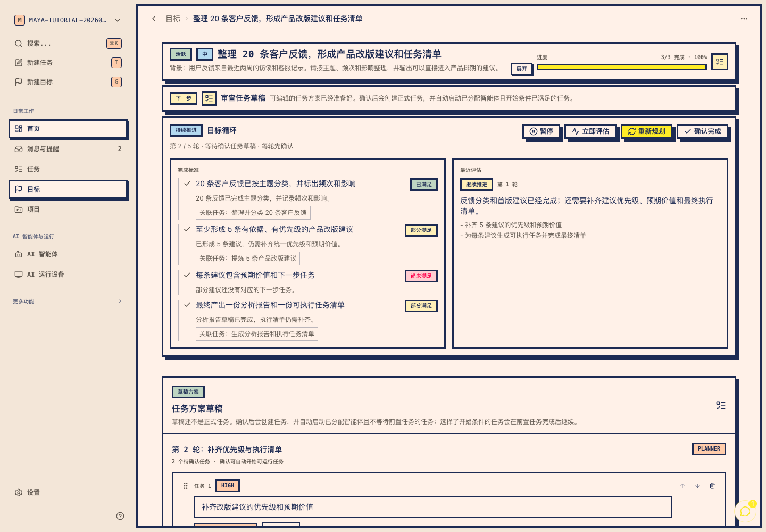Click the 目标 breadcrumb link

coord(173,19)
